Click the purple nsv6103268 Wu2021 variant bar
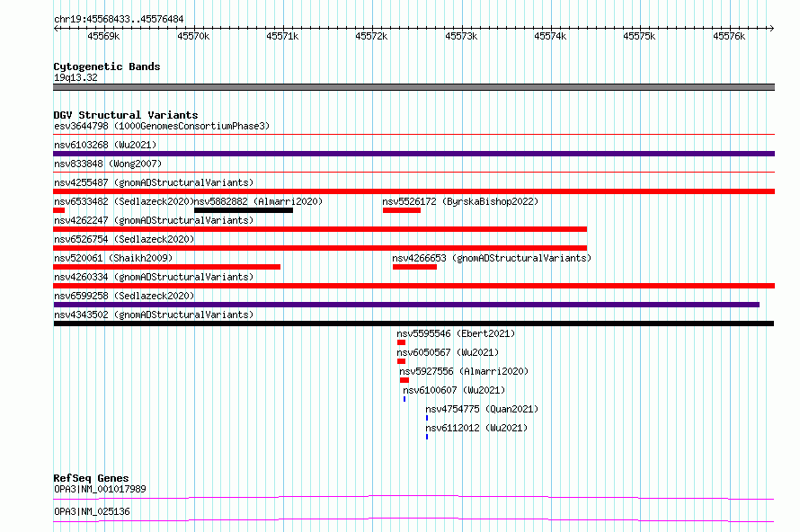 point(413,154)
